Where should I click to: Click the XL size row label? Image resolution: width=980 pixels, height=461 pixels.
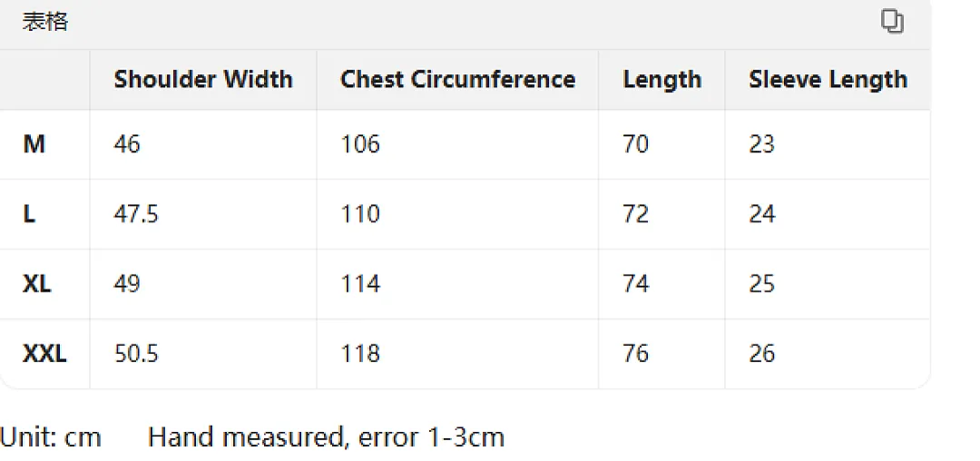coord(37,284)
